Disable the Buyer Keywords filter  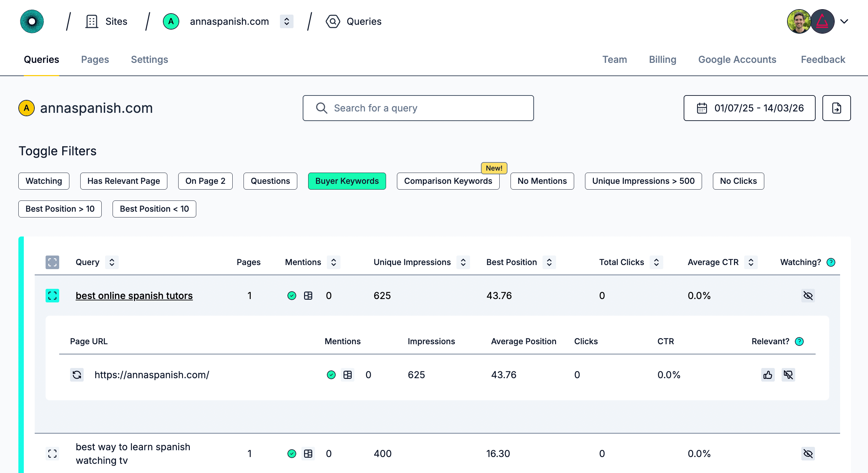(347, 181)
